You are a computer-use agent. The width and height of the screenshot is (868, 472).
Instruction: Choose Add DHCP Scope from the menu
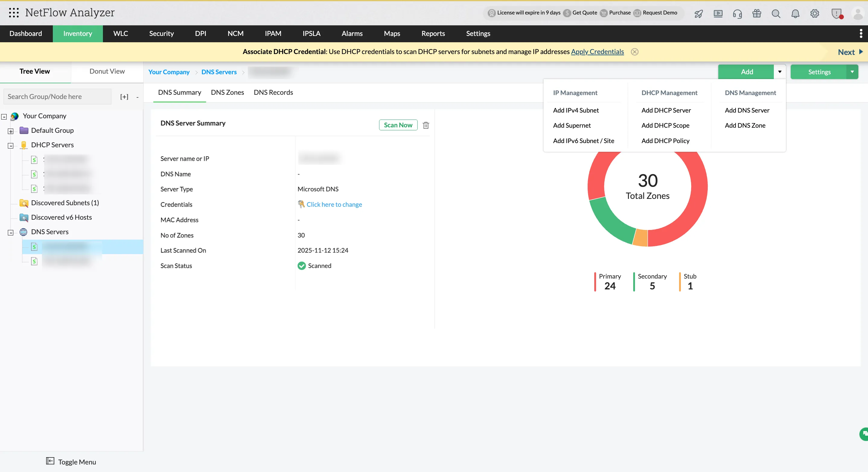665,125
